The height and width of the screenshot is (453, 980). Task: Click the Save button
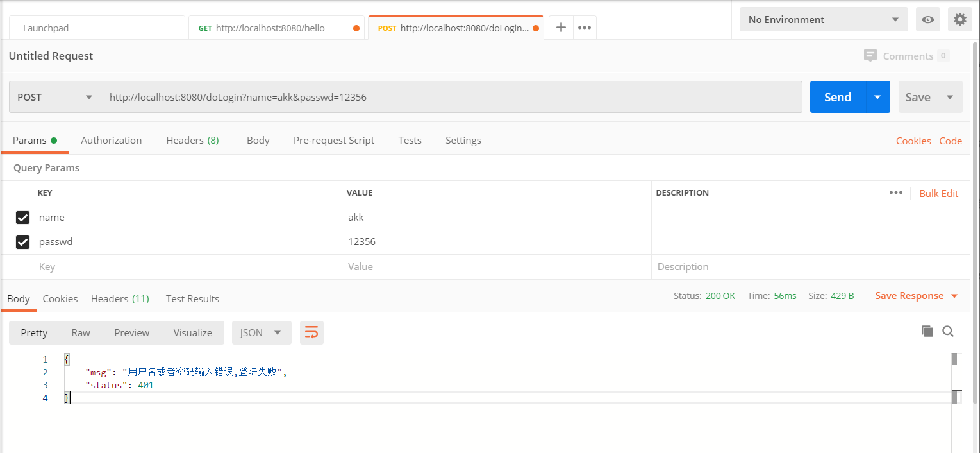pyautogui.click(x=918, y=98)
